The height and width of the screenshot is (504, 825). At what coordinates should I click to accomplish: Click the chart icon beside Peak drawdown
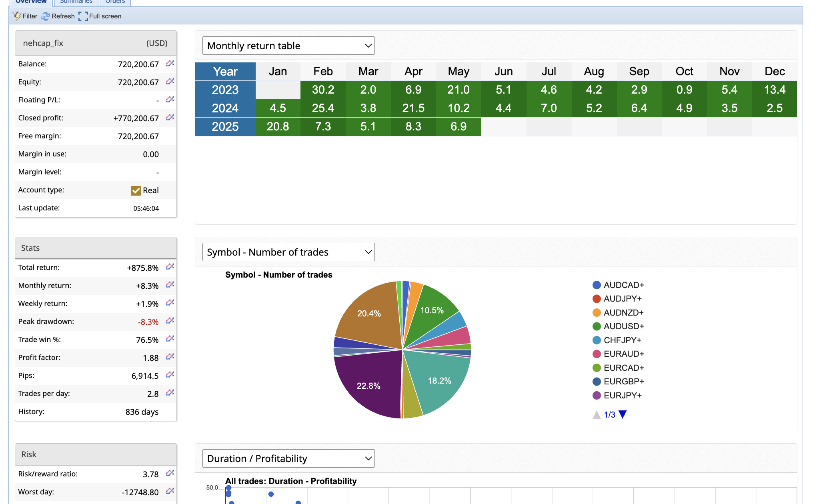click(x=170, y=321)
